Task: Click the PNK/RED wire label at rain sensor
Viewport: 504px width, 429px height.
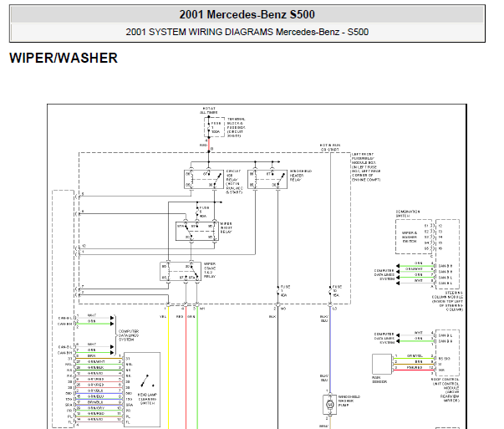Action: click(415, 367)
